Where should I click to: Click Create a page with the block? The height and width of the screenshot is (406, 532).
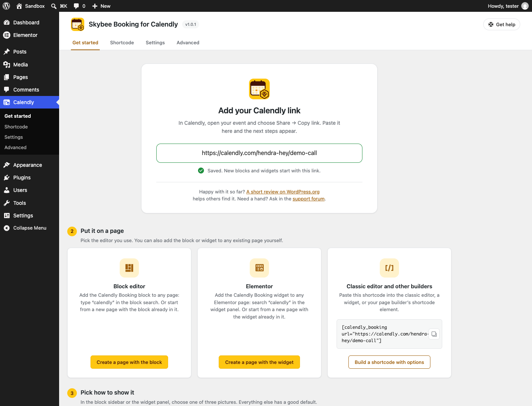coord(129,362)
